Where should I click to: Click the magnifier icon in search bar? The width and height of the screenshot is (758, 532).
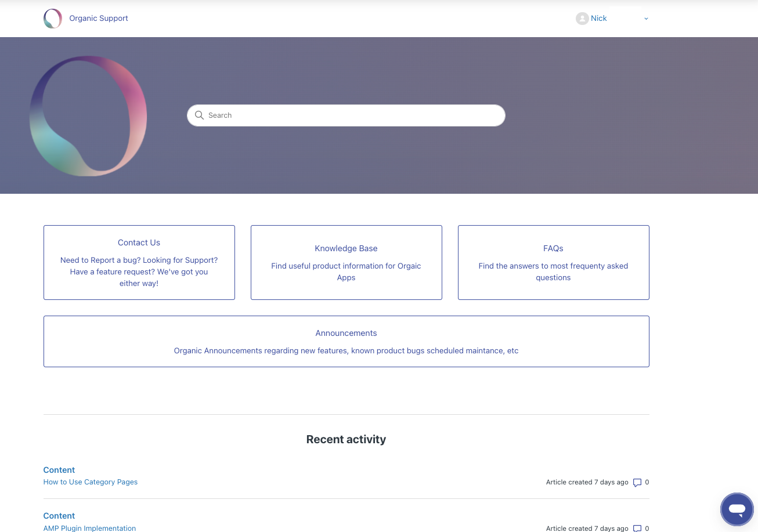click(x=199, y=115)
